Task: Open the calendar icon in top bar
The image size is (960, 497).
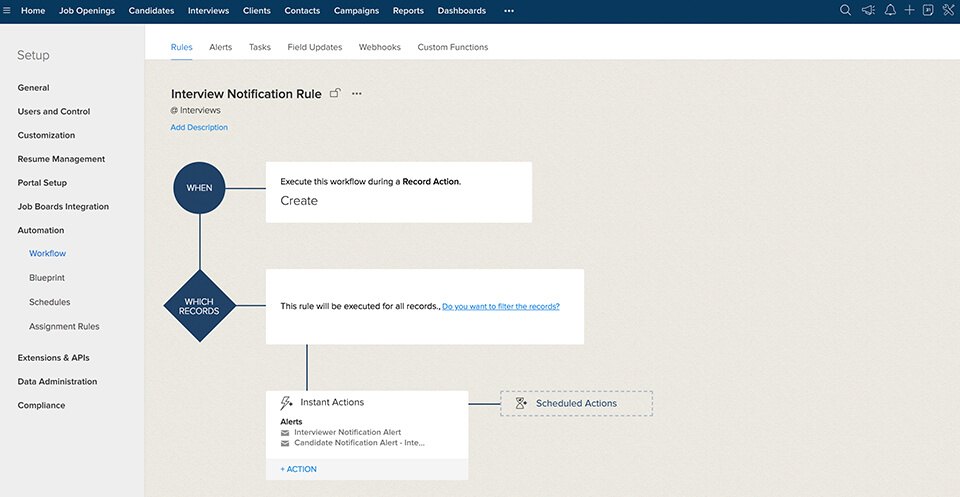Action: 928,11
